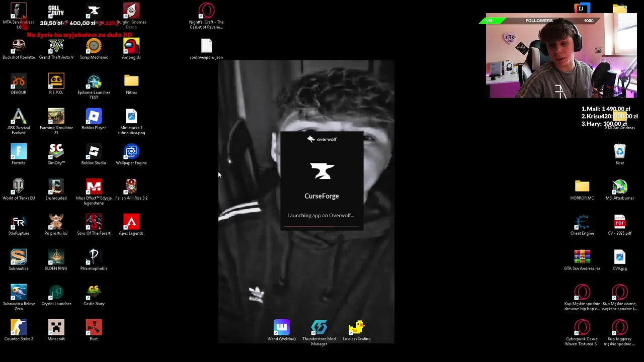Launch MSI Afterburner
The height and width of the screenshot is (362, 644).
pos(620,190)
